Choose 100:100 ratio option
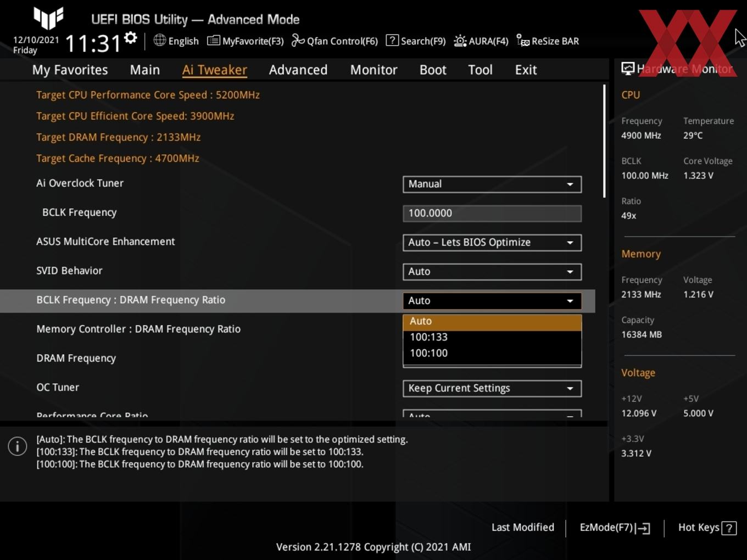 pyautogui.click(x=492, y=353)
